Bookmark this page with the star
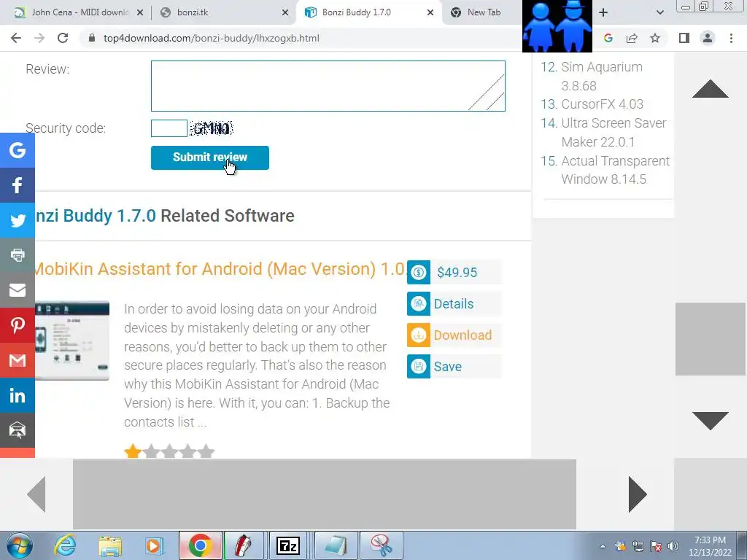The height and width of the screenshot is (560, 747). (x=655, y=38)
